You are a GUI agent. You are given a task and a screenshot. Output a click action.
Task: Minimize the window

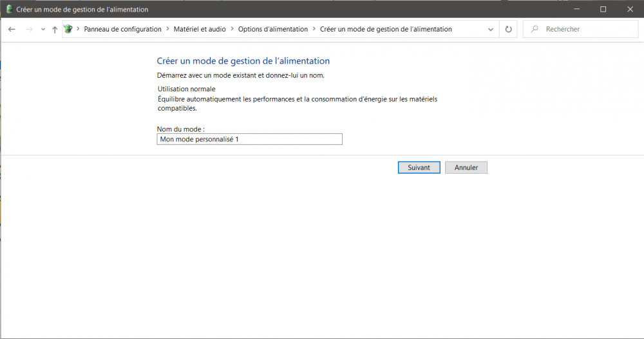click(x=576, y=9)
